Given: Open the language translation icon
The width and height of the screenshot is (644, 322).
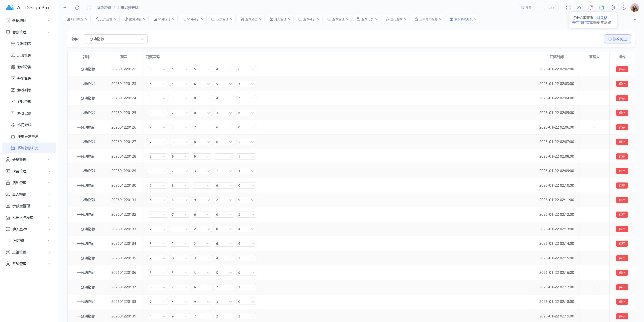Looking at the screenshot, I should click(579, 8).
